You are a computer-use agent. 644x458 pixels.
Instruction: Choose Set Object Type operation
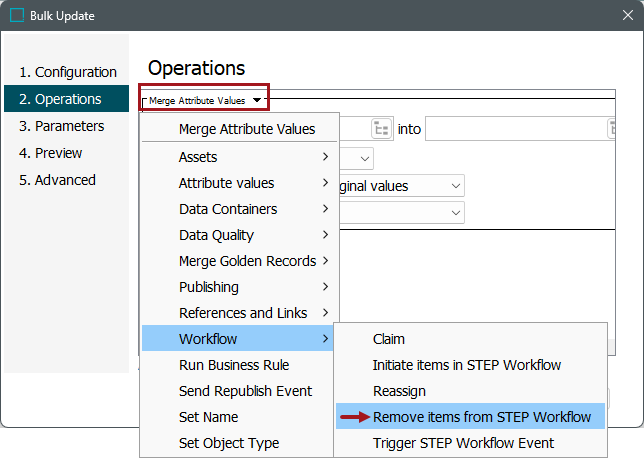point(229,443)
